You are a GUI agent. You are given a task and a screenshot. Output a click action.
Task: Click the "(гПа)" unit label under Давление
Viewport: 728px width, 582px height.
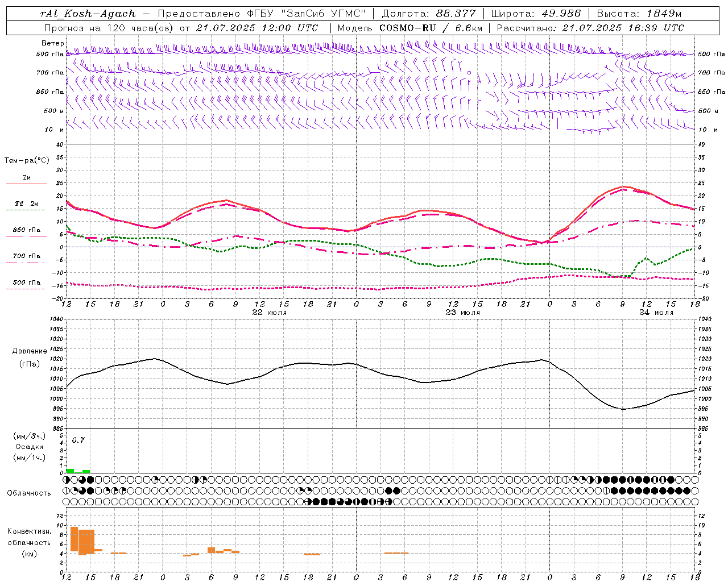point(29,364)
